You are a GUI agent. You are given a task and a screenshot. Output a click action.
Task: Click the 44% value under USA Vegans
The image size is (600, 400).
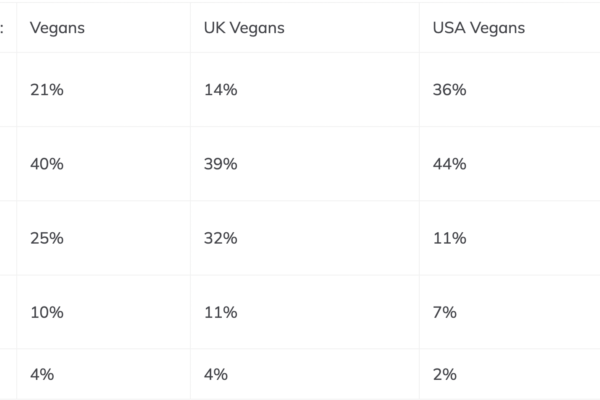(x=449, y=164)
